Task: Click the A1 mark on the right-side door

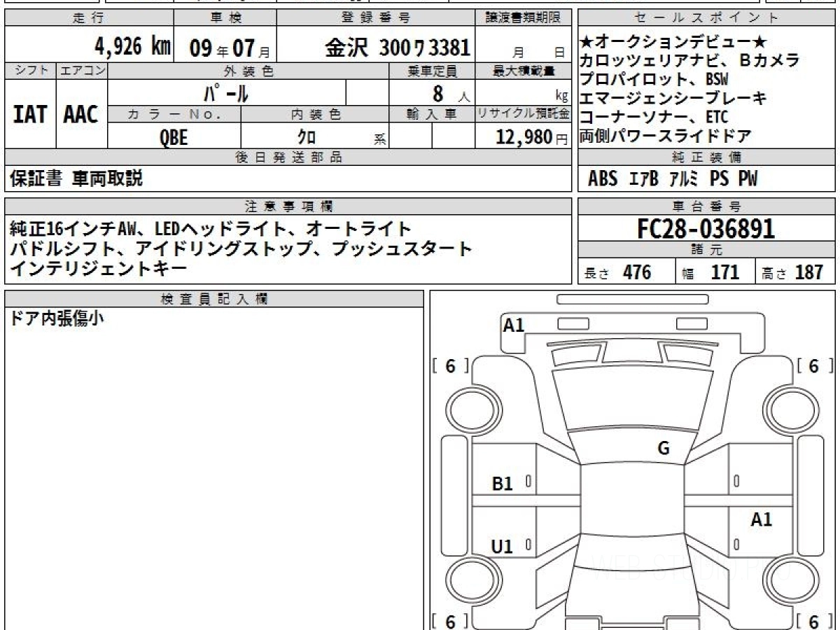Action: click(x=761, y=519)
